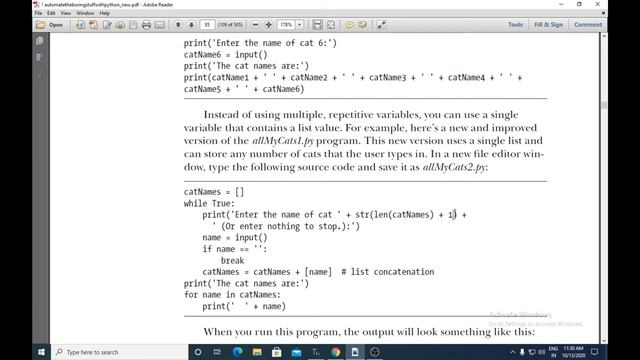Show hidden system tray icons
Screen dimensions: 640x360
(x=513, y=352)
